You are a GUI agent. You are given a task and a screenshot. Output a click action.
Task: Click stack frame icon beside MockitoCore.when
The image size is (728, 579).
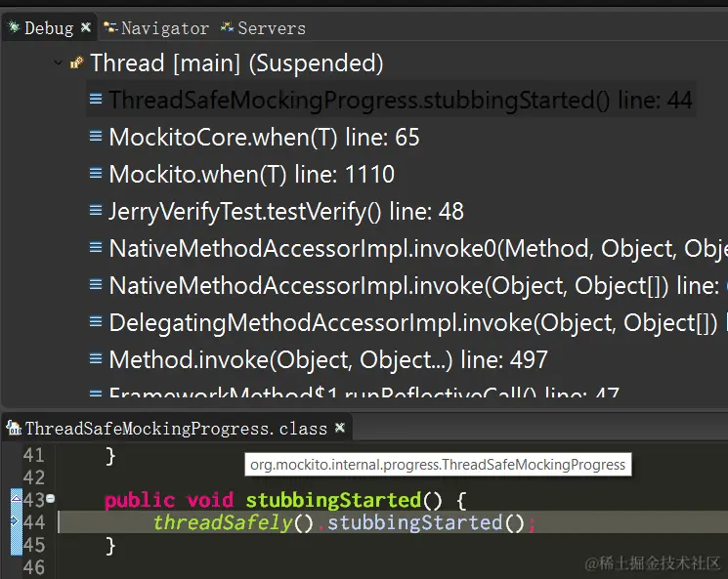coord(96,136)
